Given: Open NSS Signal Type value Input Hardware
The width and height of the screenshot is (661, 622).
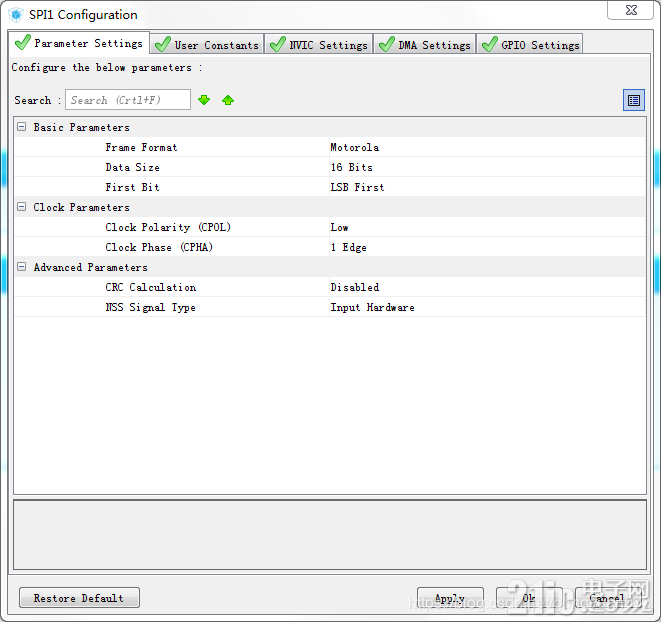Looking at the screenshot, I should tap(487, 307).
